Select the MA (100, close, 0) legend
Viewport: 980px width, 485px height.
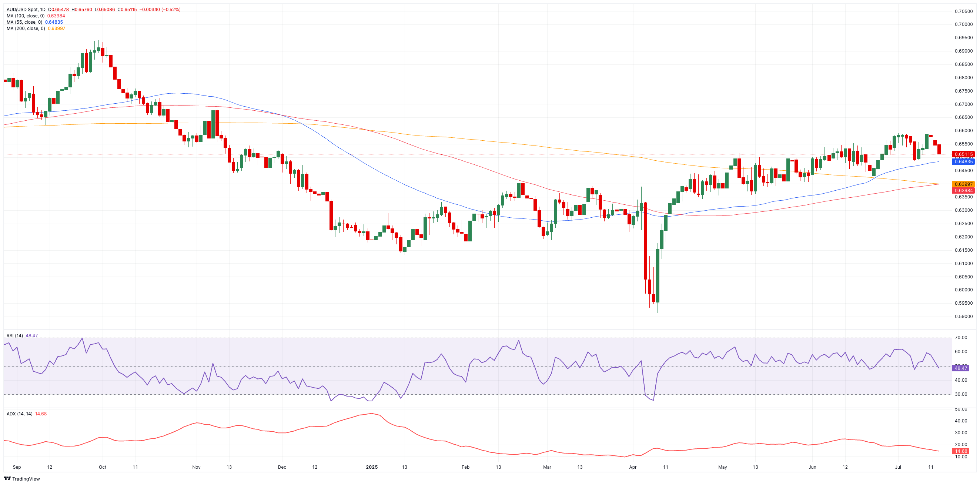pyautogui.click(x=26, y=16)
